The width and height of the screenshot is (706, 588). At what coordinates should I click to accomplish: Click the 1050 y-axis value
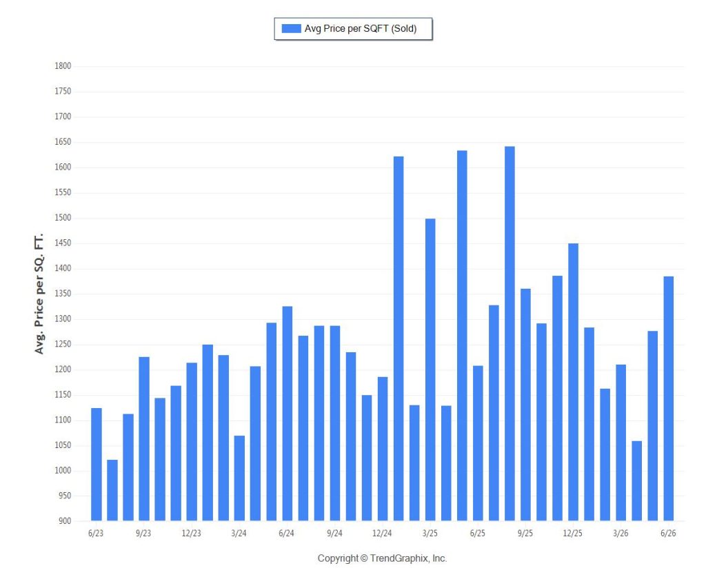pyautogui.click(x=63, y=445)
